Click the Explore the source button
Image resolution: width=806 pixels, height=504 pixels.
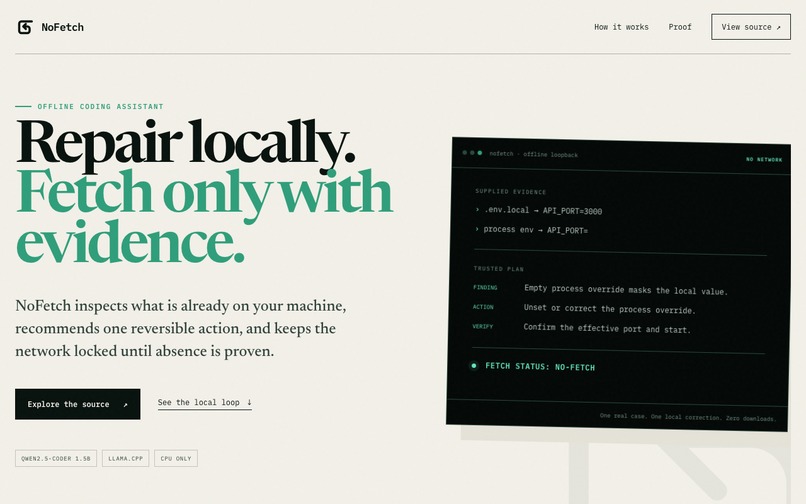pos(78,404)
